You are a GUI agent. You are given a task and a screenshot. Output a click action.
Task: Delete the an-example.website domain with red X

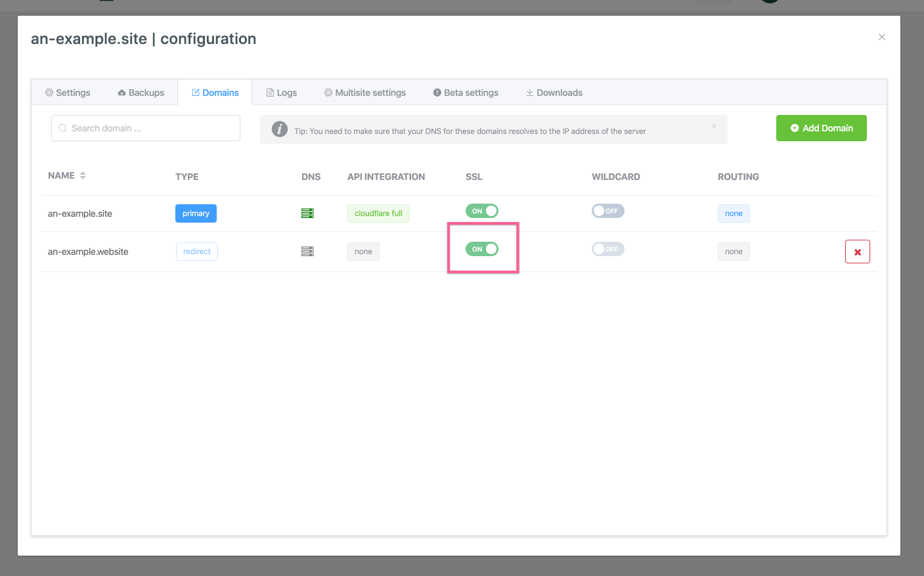[858, 252]
